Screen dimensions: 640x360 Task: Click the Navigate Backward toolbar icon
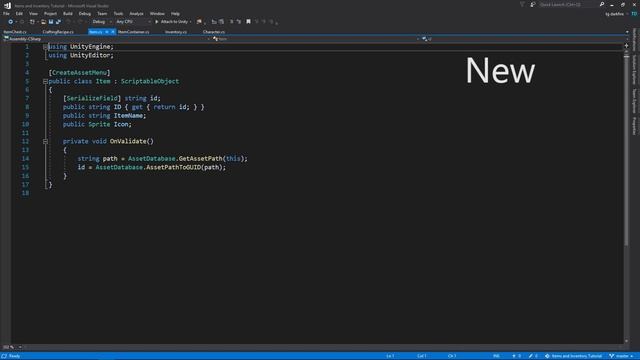(x=11, y=22)
